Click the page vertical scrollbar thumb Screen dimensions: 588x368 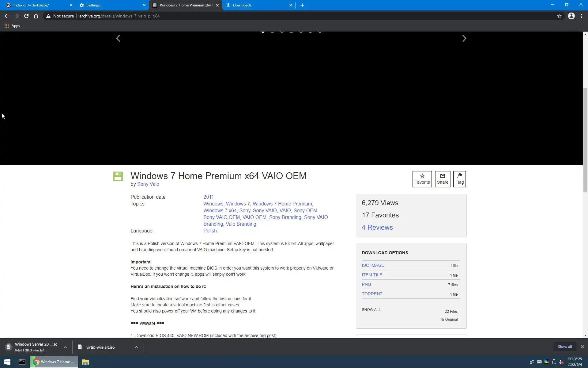click(x=585, y=140)
